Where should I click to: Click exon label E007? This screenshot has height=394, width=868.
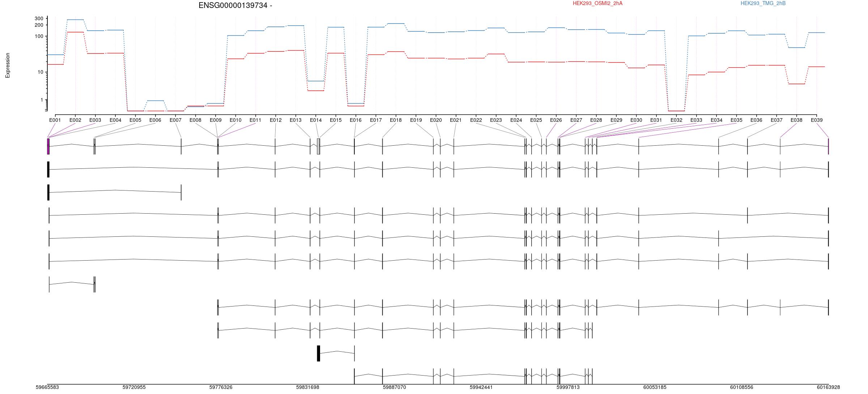175,120
